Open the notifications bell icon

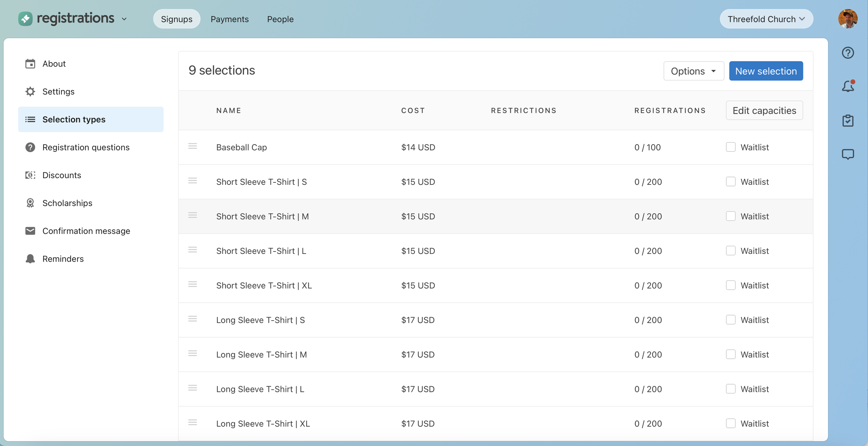click(x=848, y=86)
